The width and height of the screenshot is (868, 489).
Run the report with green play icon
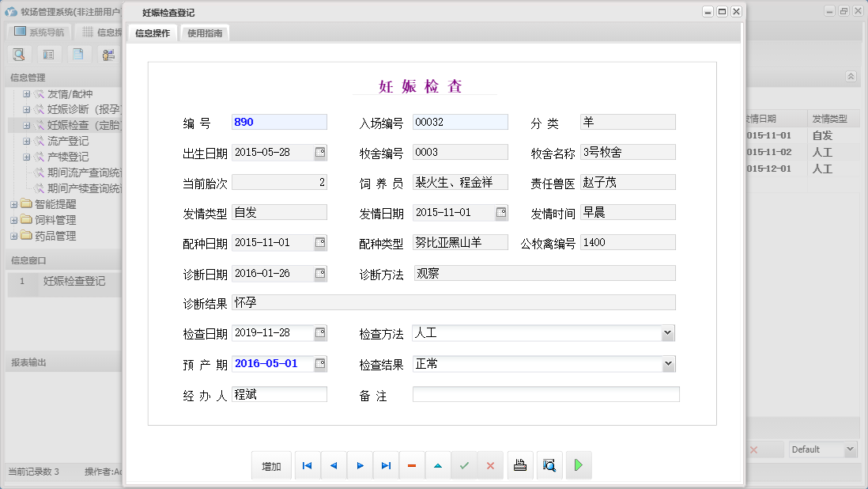point(578,465)
